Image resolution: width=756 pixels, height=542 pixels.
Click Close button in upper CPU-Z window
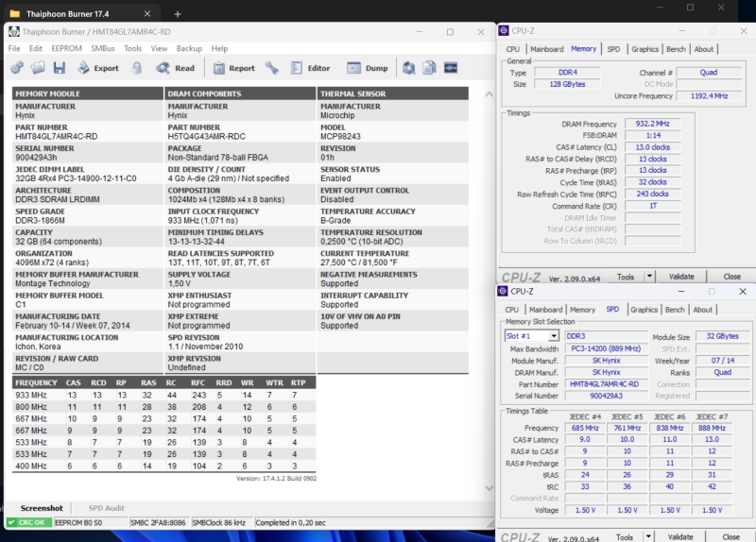tap(731, 277)
